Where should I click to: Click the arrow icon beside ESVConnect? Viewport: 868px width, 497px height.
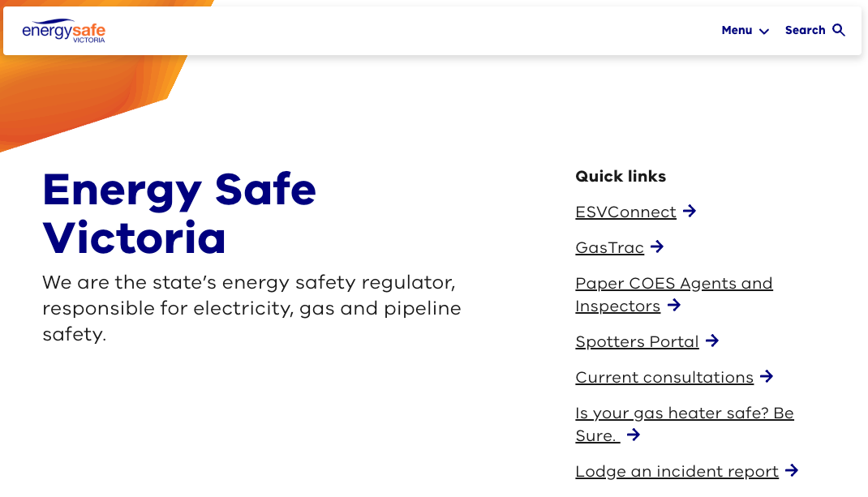[x=690, y=211]
